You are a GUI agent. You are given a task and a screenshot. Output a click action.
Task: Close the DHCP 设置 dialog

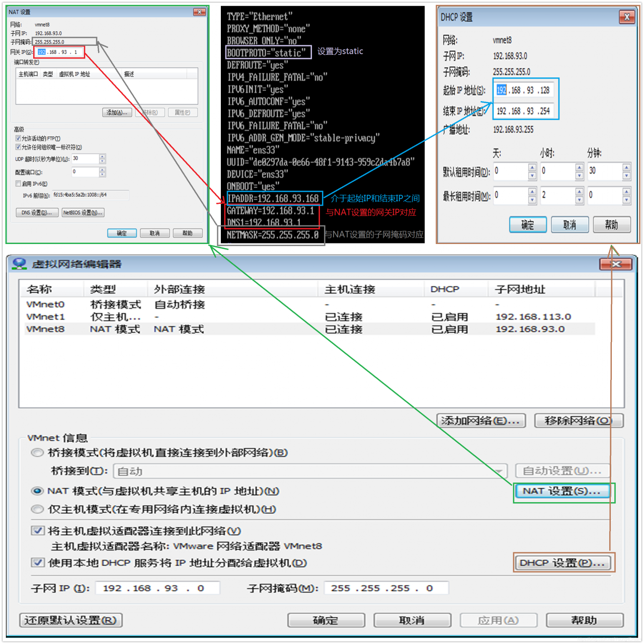[x=626, y=17]
